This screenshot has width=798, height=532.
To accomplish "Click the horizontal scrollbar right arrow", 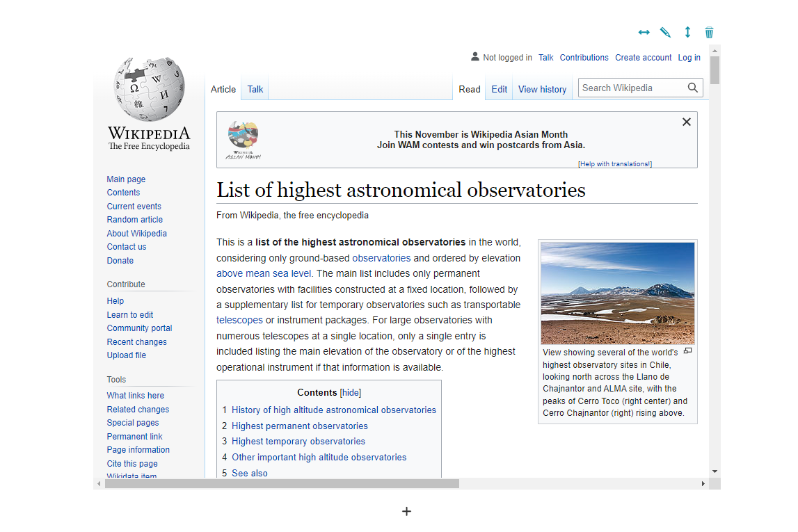I will click(703, 483).
